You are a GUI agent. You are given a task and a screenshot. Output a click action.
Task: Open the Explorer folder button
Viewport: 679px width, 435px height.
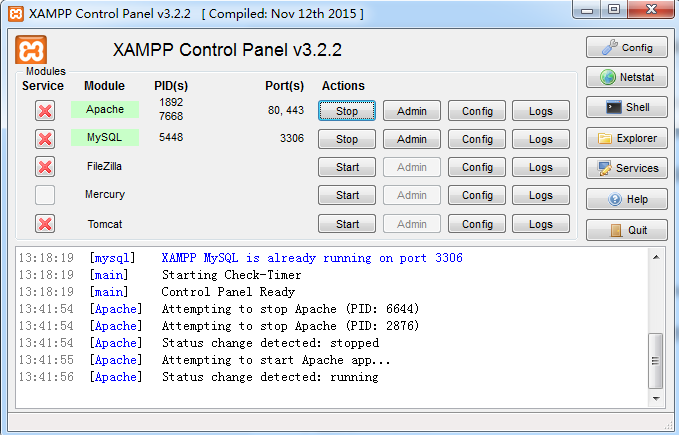point(627,138)
